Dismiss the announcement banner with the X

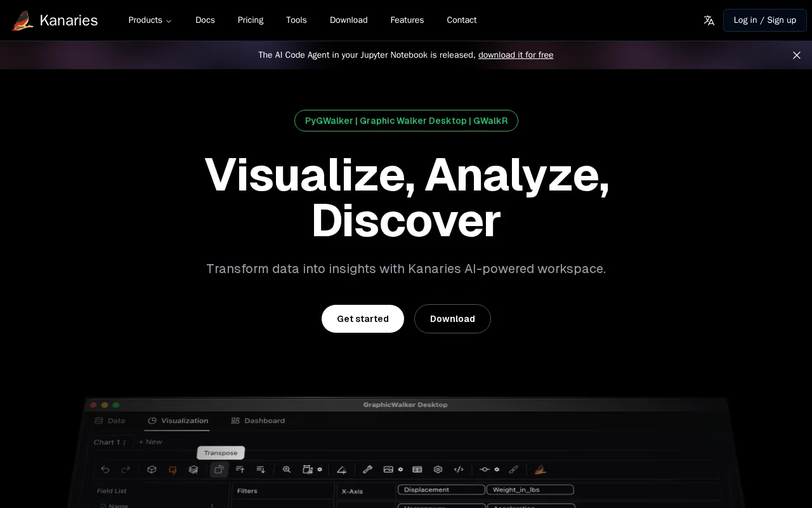pyautogui.click(x=797, y=55)
